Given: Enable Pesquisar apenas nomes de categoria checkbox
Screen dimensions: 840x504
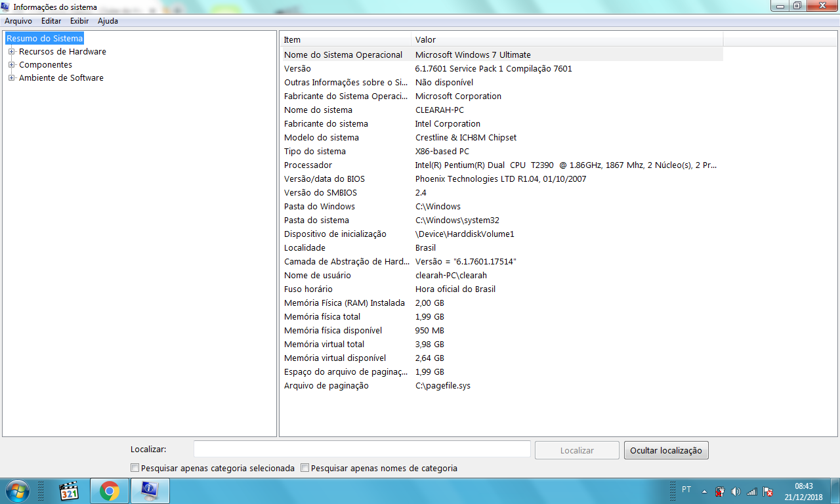Looking at the screenshot, I should tap(304, 468).
